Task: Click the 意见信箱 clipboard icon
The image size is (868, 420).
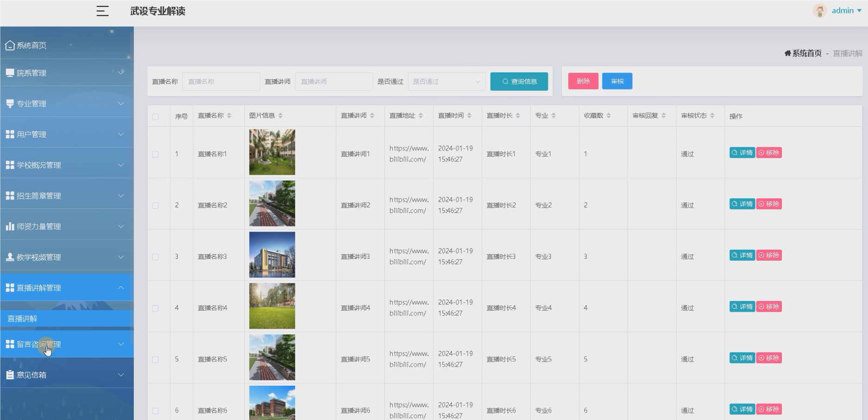Action: (10, 375)
